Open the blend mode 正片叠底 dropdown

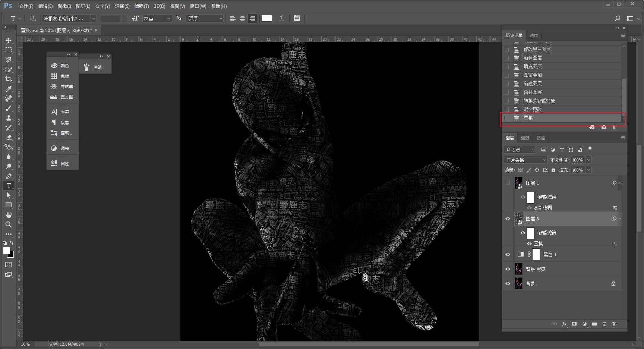(525, 160)
